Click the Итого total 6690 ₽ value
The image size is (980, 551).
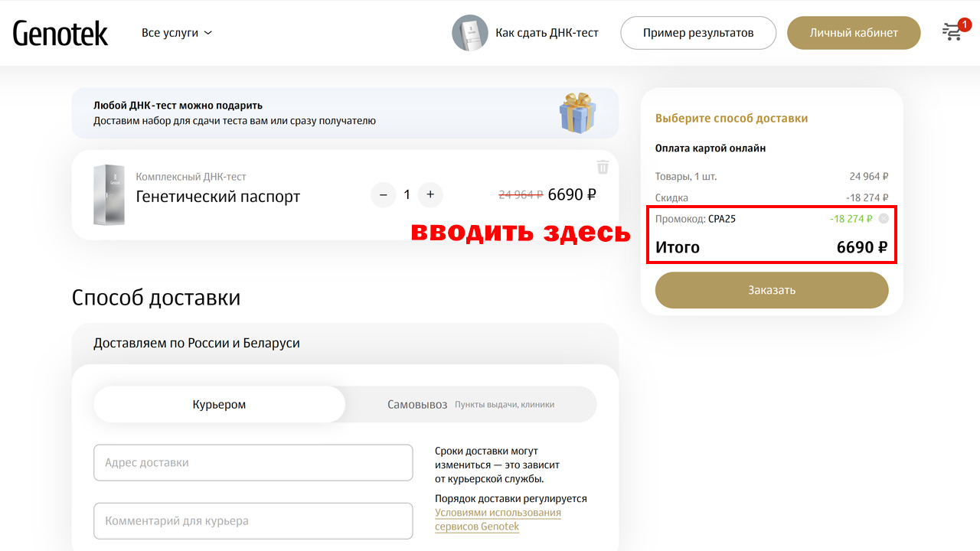(x=862, y=247)
